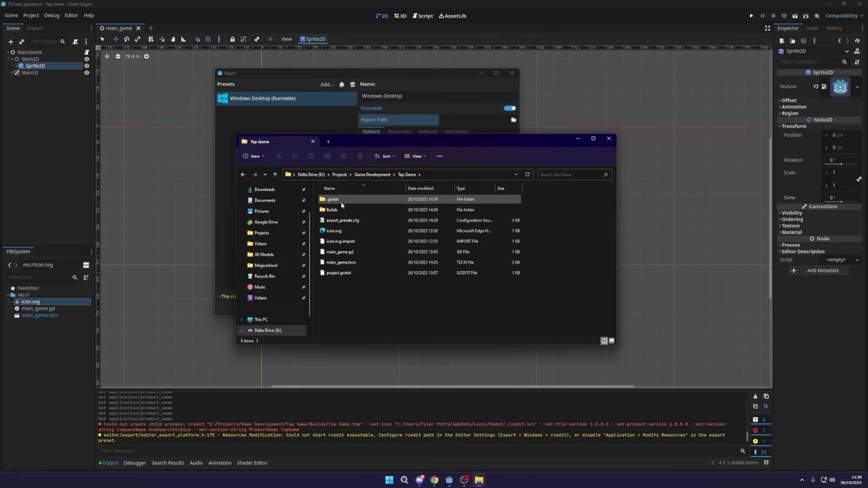Select the Scale Mode tool in viewport toolbar
868x488 pixels.
point(138,39)
